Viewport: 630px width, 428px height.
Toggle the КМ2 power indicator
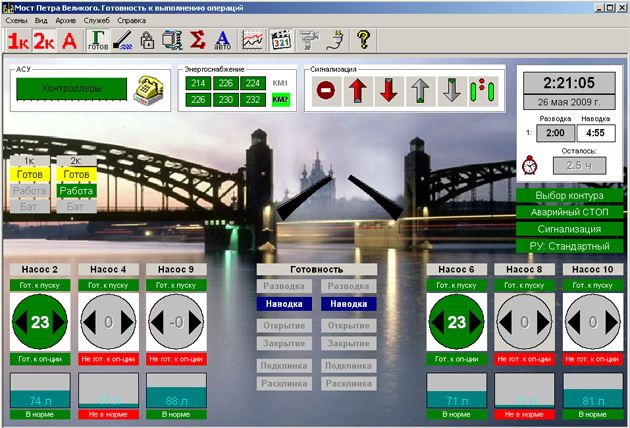coord(280,99)
